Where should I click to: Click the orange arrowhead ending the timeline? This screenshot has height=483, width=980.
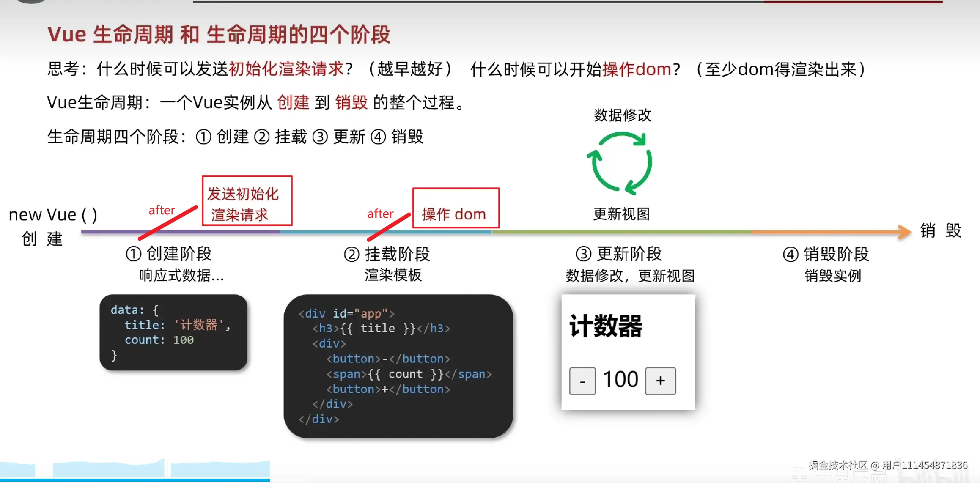point(904,231)
